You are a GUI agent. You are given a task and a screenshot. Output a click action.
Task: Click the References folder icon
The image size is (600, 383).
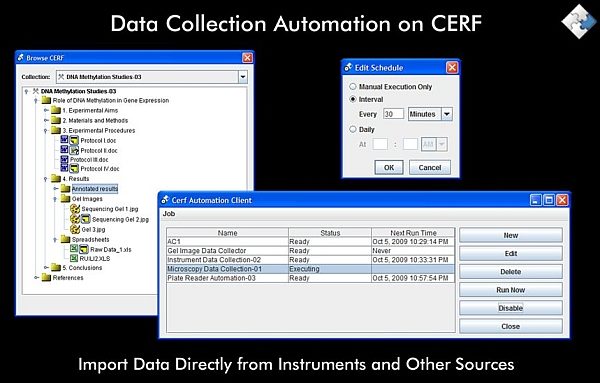coord(46,277)
